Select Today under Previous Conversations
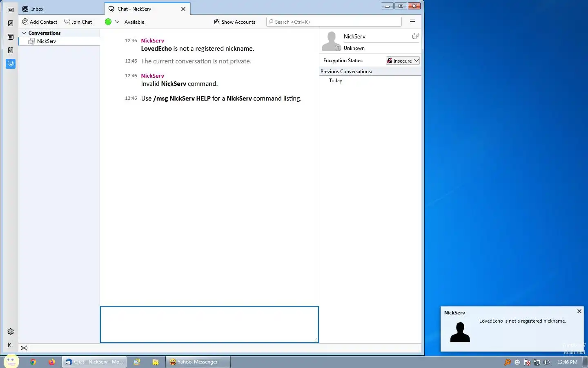Screen dimensions: 588x368 pos(336,81)
